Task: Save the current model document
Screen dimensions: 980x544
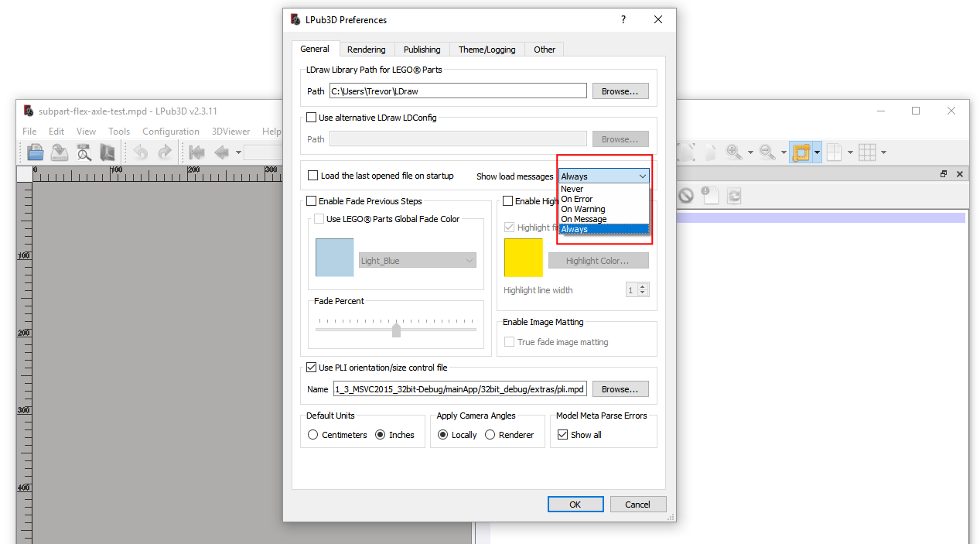Action: click(59, 152)
